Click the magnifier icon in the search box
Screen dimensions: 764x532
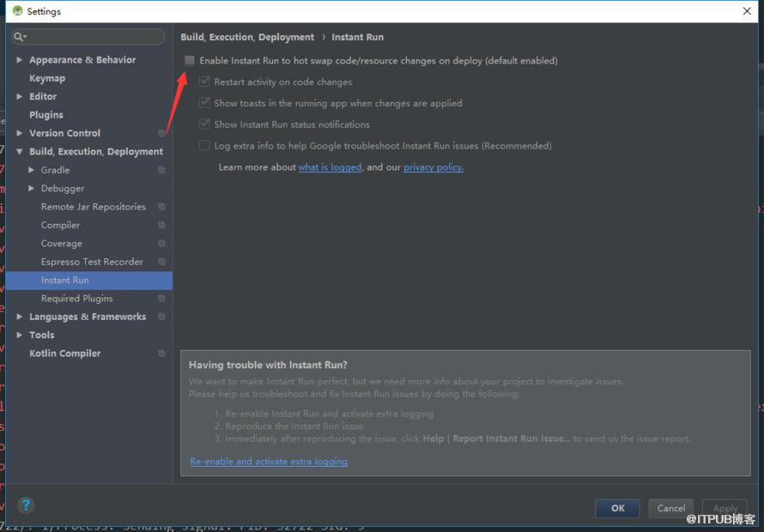coord(20,37)
